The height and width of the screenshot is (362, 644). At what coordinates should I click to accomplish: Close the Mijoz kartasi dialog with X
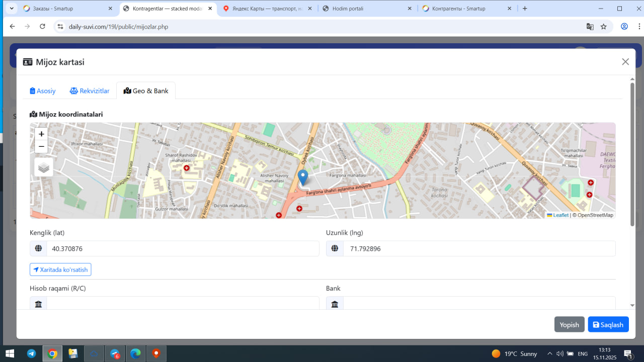[x=625, y=62]
